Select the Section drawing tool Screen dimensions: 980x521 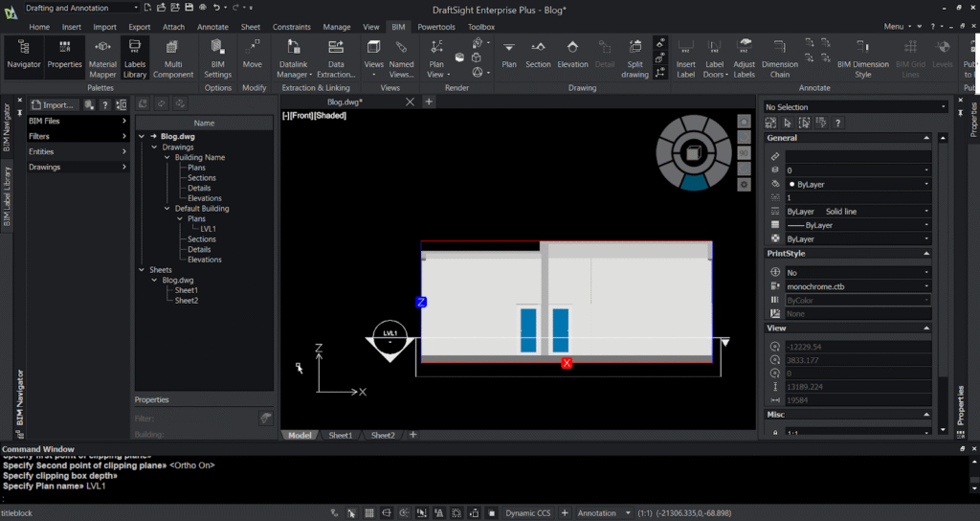pos(538,53)
